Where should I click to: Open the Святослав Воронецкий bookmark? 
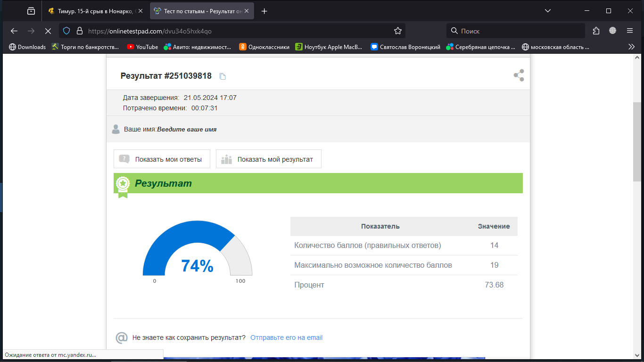(x=405, y=47)
